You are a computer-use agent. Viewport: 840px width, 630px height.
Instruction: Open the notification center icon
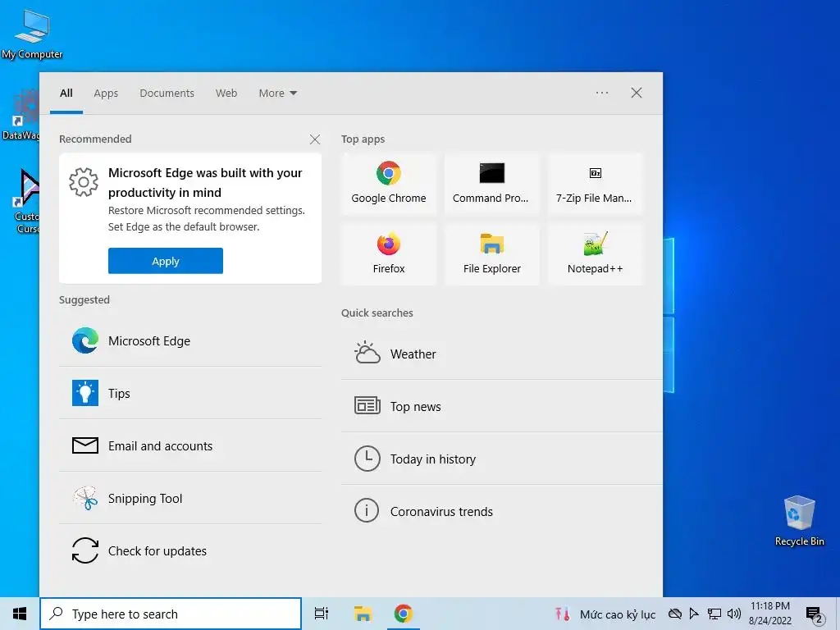tap(815, 615)
